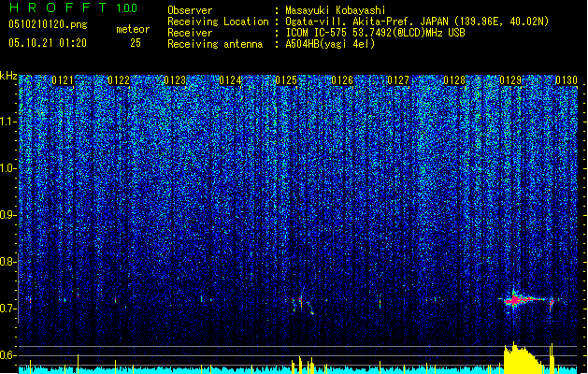Click the 0127 time marker

(x=398, y=80)
